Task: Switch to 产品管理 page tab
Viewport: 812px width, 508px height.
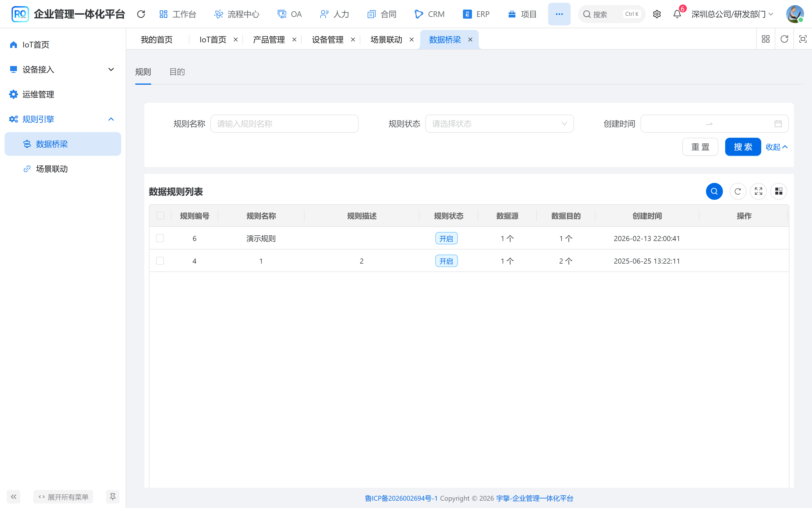Action: click(269, 40)
